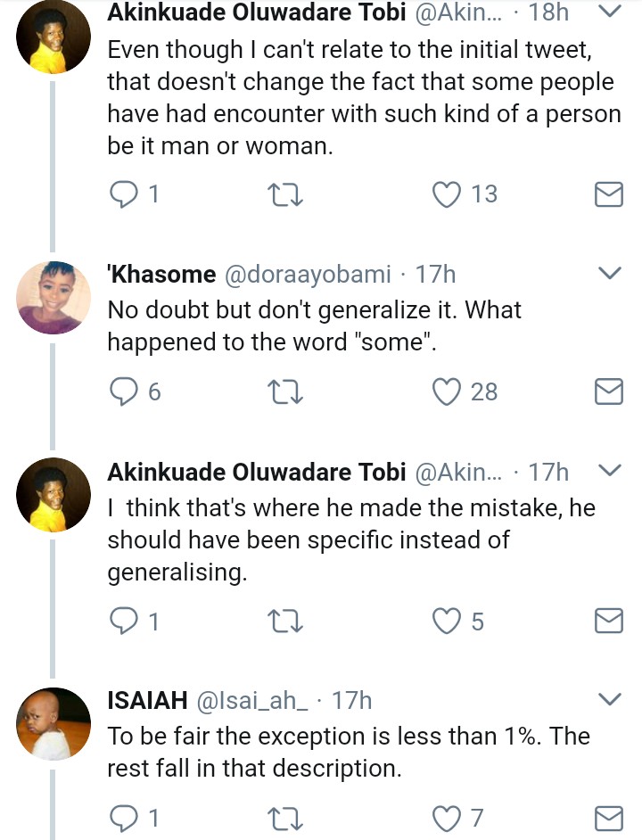Viewport: 642px width, 840px height.
Task: View Khasome's profile picture
Action: point(54,298)
